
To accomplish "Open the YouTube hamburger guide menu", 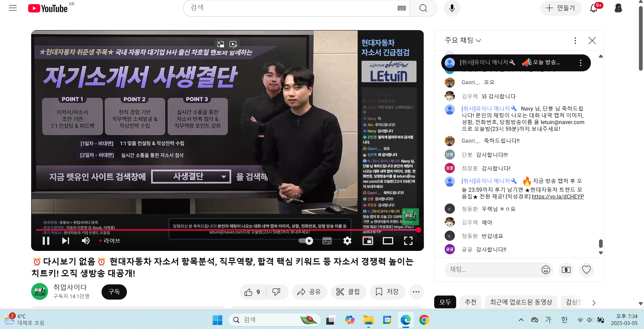I will [x=13, y=8].
